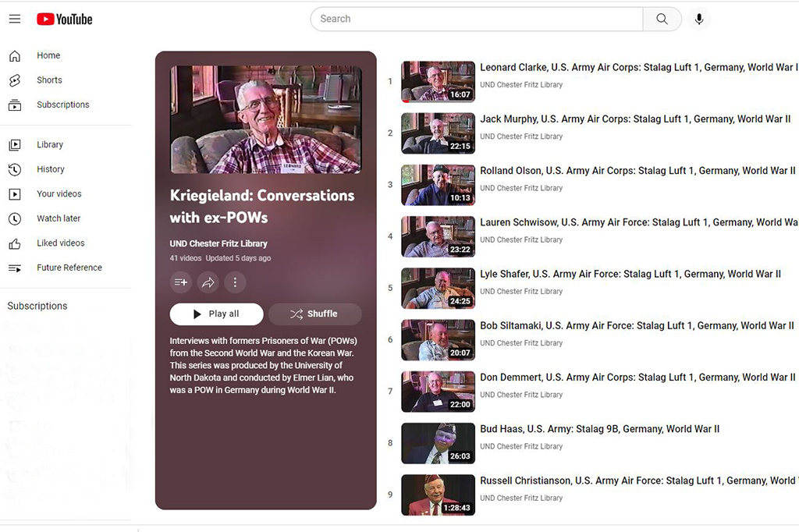
Task: Open Lauren Schwisow video thumbnail
Action: point(439,237)
